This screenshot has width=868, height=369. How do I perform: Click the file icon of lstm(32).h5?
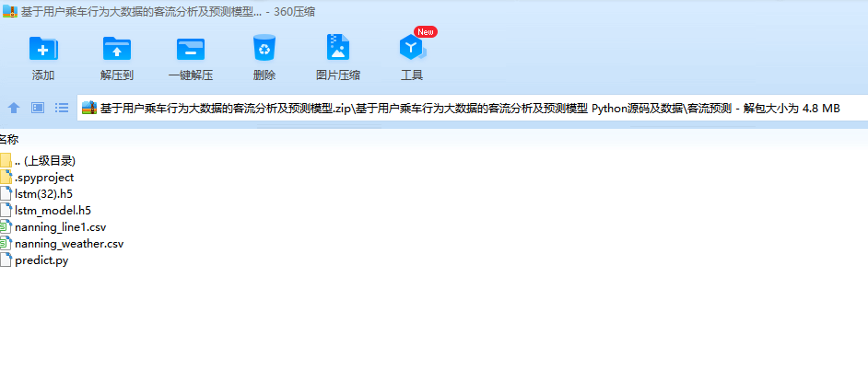tap(6, 194)
